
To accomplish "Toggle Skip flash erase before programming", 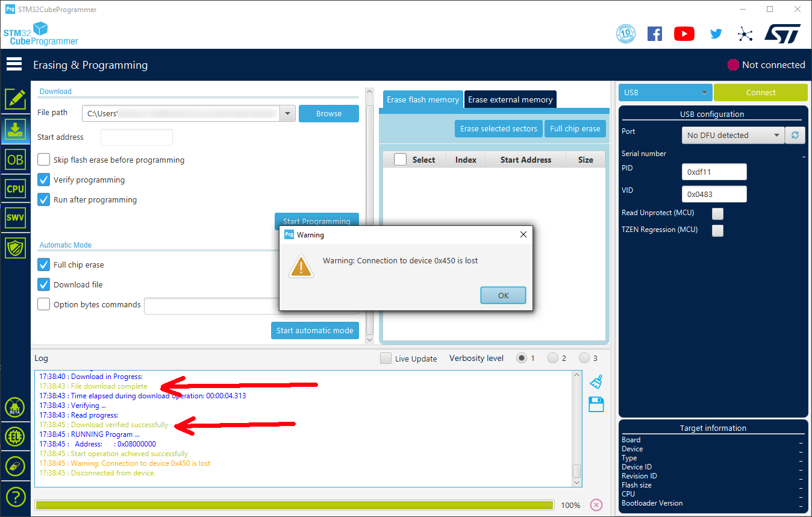I will (x=43, y=160).
